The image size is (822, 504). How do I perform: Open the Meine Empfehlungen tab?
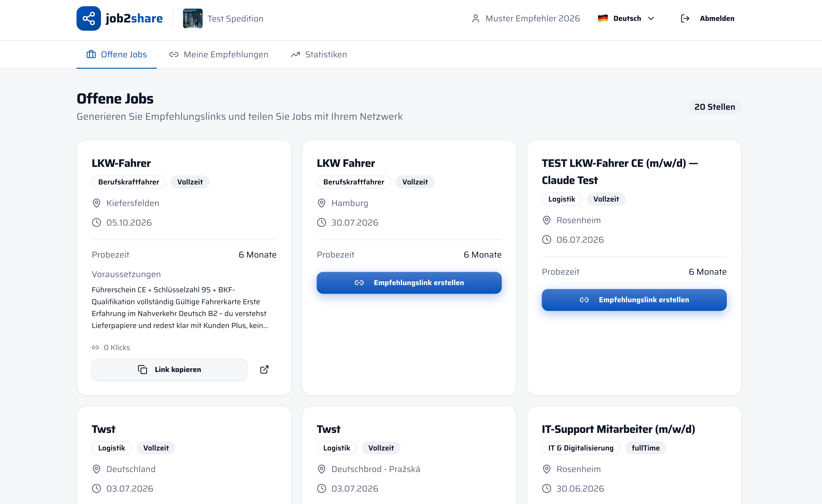218,54
